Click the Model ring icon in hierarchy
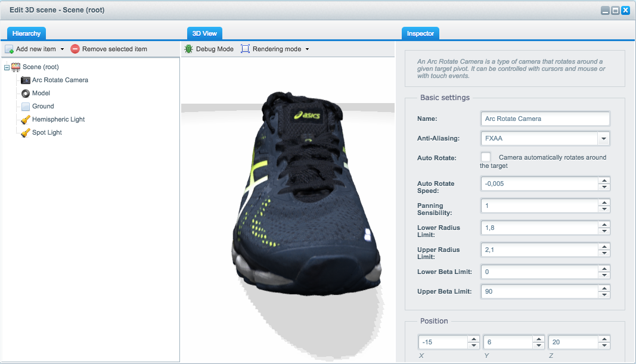This screenshot has height=364, width=636. pyautogui.click(x=26, y=93)
